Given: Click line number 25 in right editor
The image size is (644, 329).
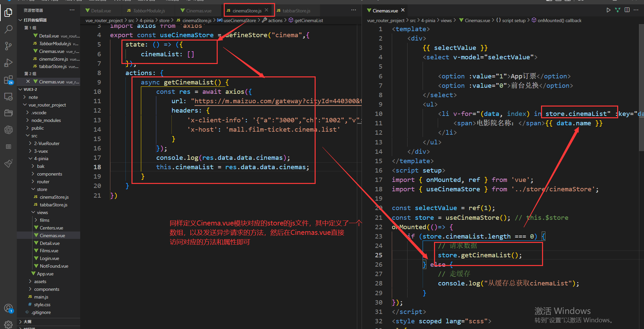Looking at the screenshot, I should click(x=379, y=255).
